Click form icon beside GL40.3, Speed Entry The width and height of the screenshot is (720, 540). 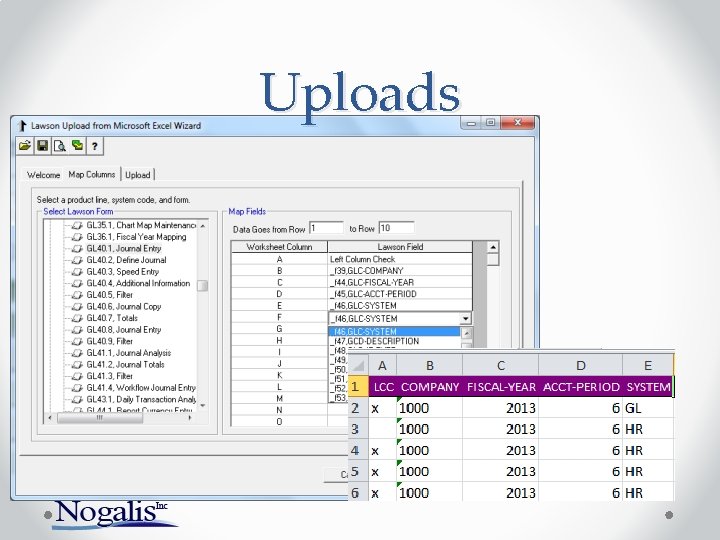pos(78,272)
